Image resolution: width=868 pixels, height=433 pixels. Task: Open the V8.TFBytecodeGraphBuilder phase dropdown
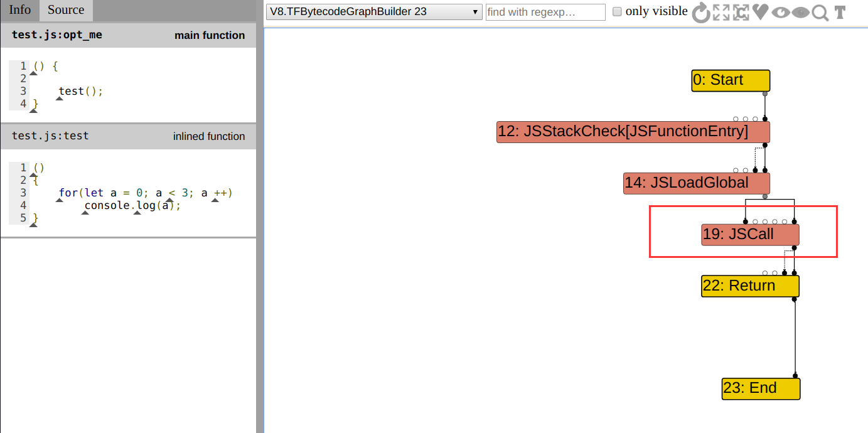point(374,12)
